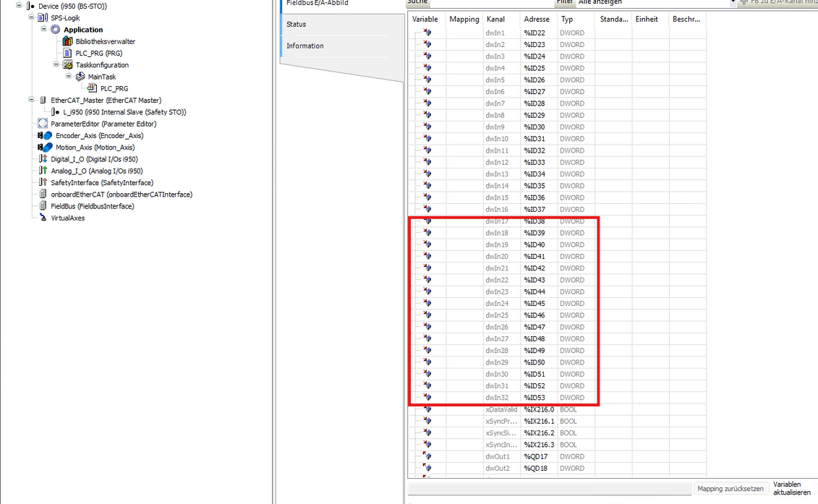The width and height of the screenshot is (818, 504).
Task: Open the Filter dropdown arrow
Action: [x=732, y=2]
